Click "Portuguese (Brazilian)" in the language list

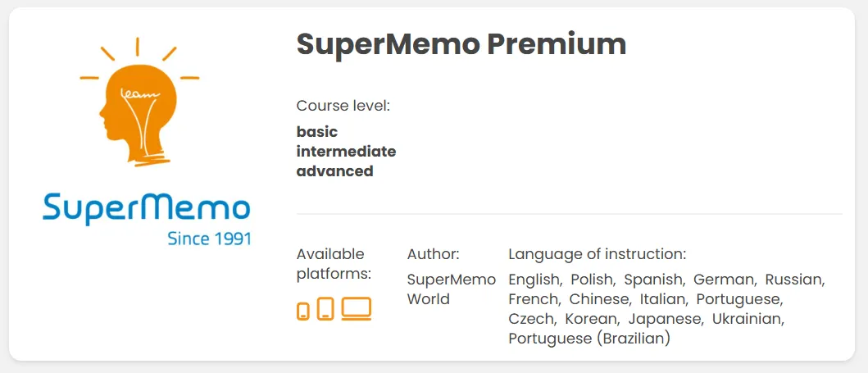point(589,338)
